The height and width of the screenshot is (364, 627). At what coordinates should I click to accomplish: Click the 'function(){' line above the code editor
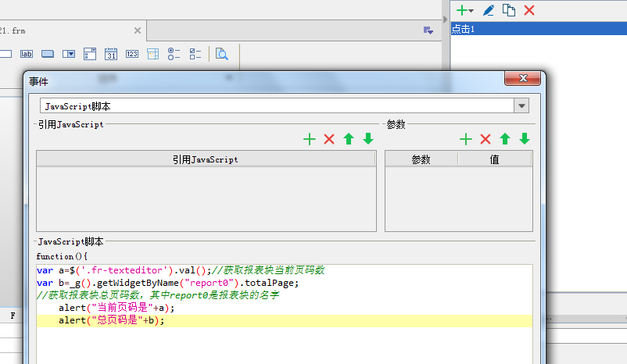(62, 256)
